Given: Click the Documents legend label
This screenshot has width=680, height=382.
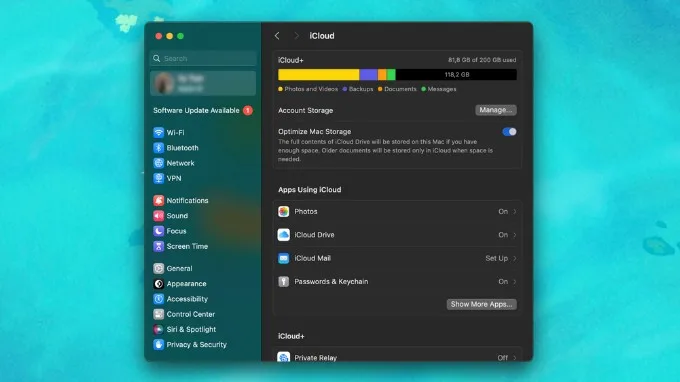Looking at the screenshot, I should [x=400, y=89].
